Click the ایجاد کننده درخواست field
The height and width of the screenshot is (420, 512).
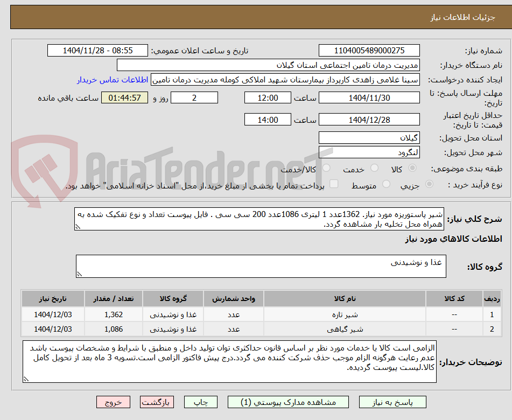285,80
